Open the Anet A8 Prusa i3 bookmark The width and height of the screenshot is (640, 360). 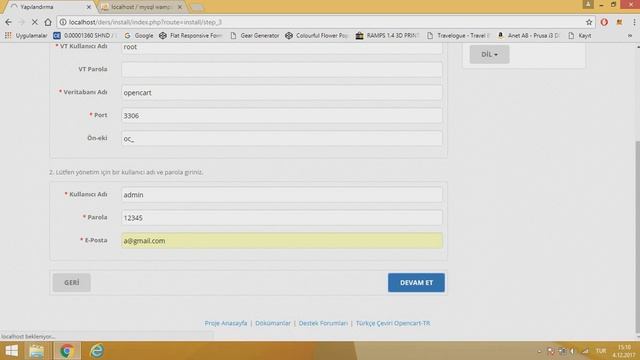pyautogui.click(x=529, y=36)
